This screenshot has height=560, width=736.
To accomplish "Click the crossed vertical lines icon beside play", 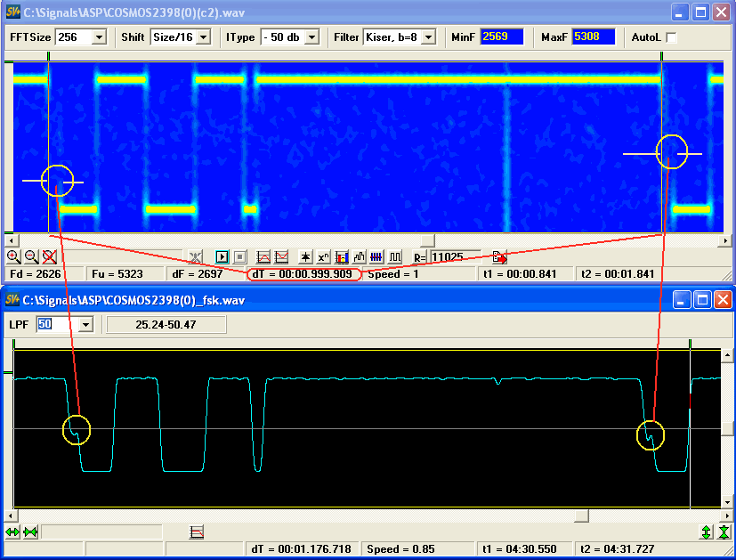I will [x=196, y=256].
